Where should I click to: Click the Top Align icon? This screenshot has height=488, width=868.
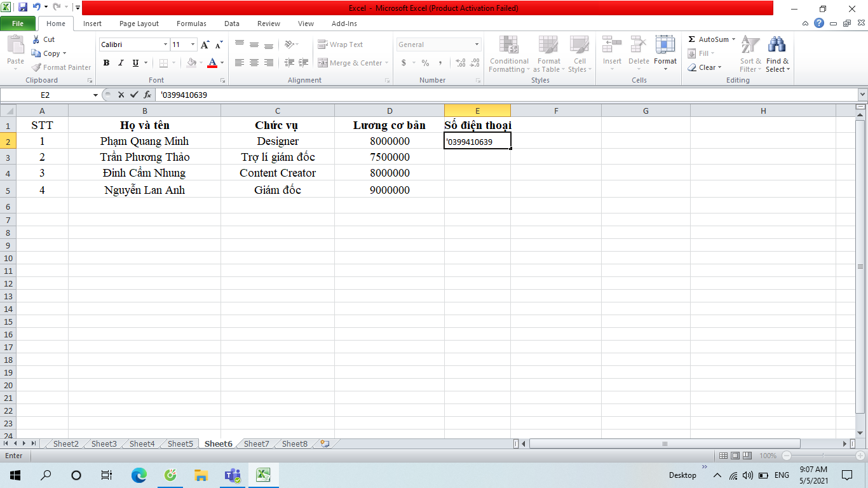(x=240, y=44)
